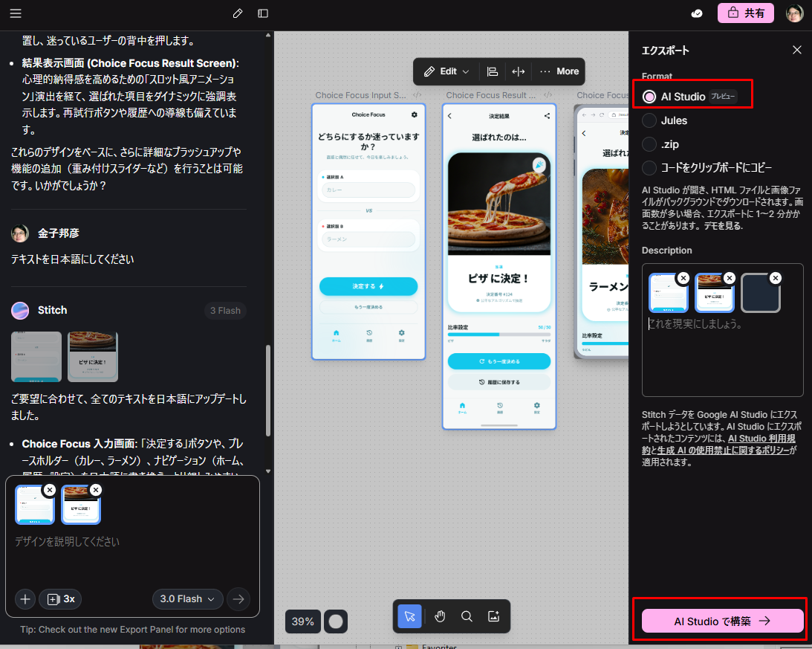
Task: Open the hamburger menu at top left
Action: 16,13
